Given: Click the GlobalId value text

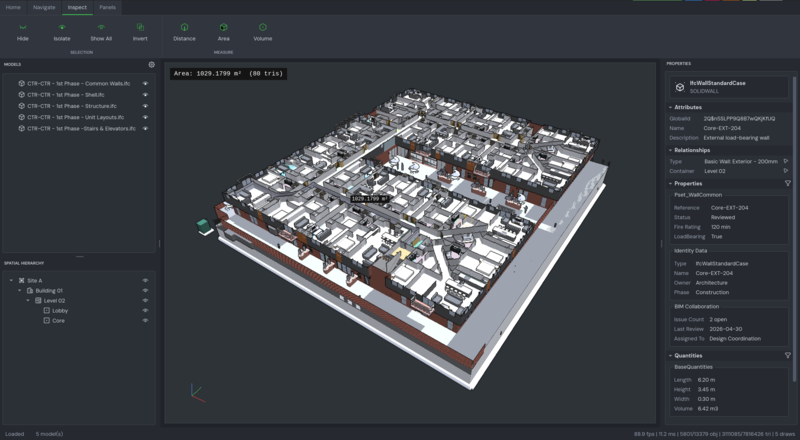Looking at the screenshot, I should tap(739, 118).
